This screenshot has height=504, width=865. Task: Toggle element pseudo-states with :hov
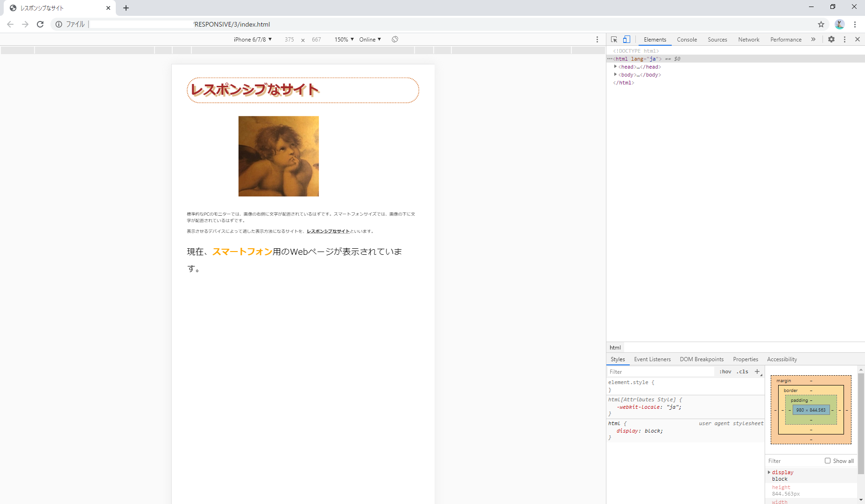point(725,371)
